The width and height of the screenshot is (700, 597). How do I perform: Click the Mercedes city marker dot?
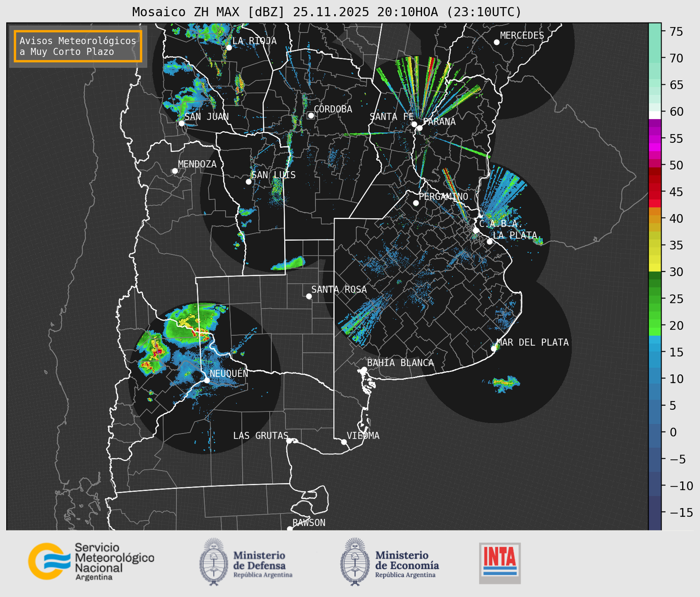(496, 42)
